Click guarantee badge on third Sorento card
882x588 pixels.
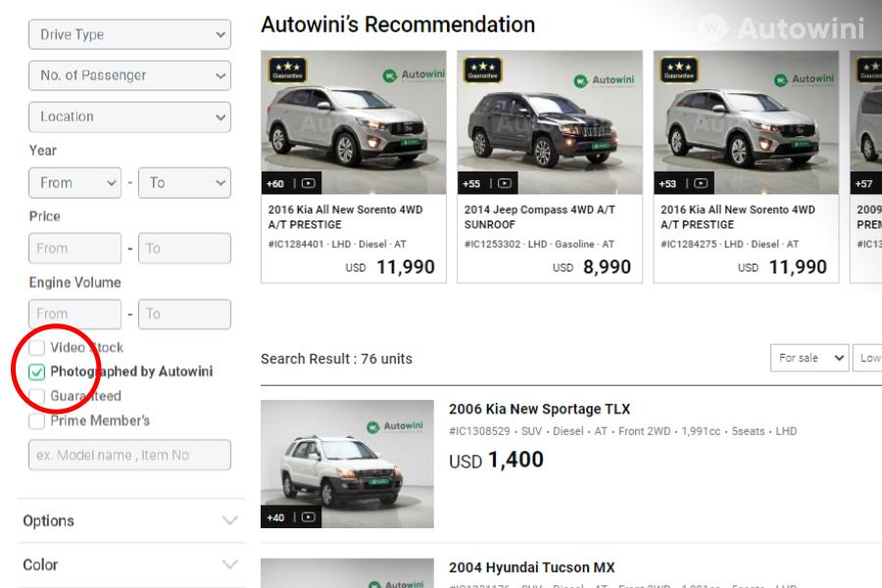(678, 71)
